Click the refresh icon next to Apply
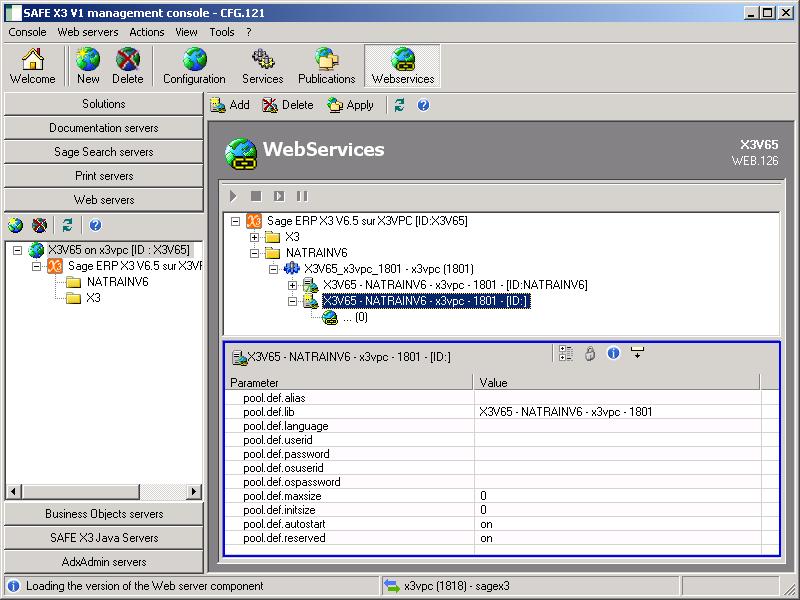 tap(399, 105)
